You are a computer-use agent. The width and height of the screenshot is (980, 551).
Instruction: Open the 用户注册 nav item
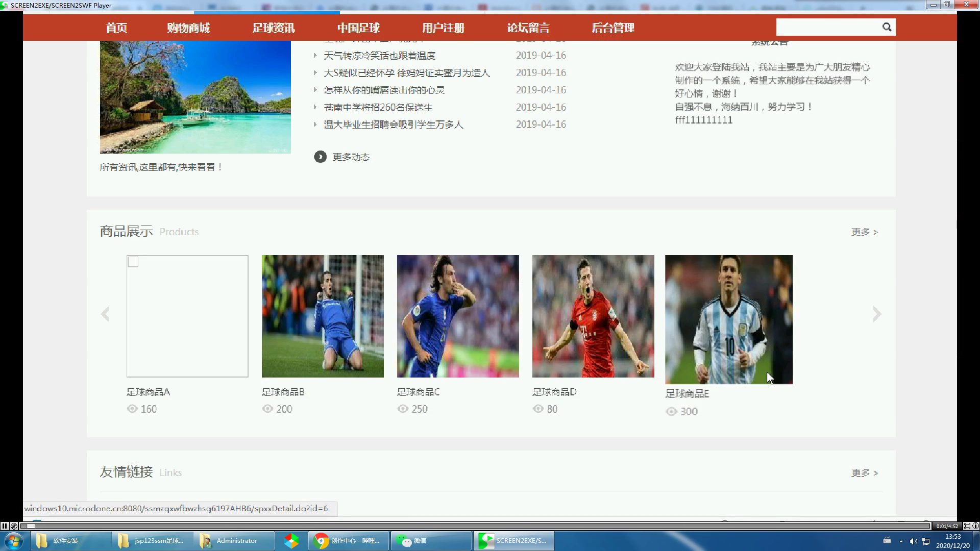[x=443, y=28]
